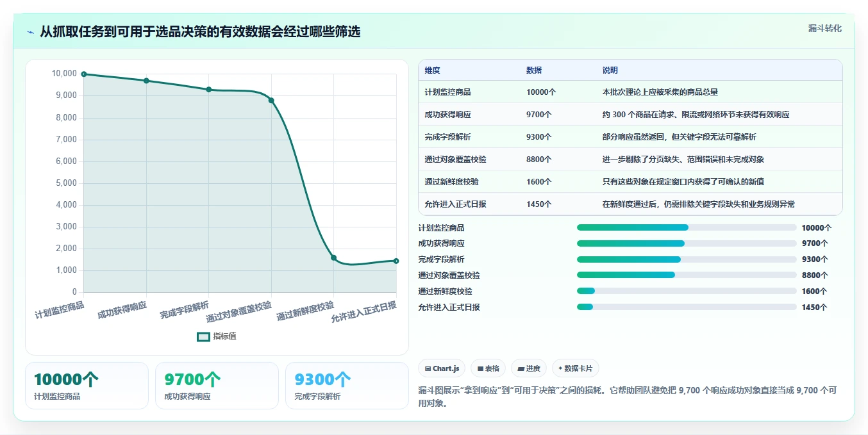Viewport: 868px width, 435px height.
Task: Click the 通过新鲜度校验 progress bar
Action: [x=687, y=291]
